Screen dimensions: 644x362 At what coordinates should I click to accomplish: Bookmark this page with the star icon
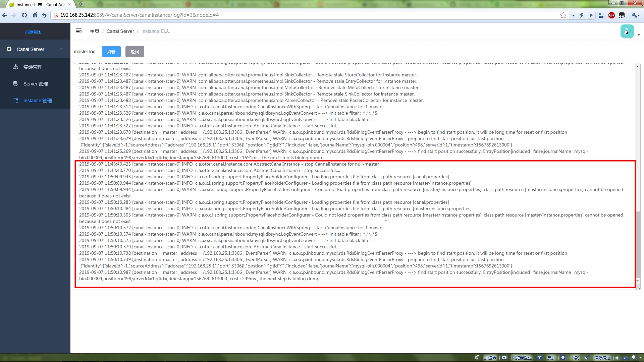point(563,15)
